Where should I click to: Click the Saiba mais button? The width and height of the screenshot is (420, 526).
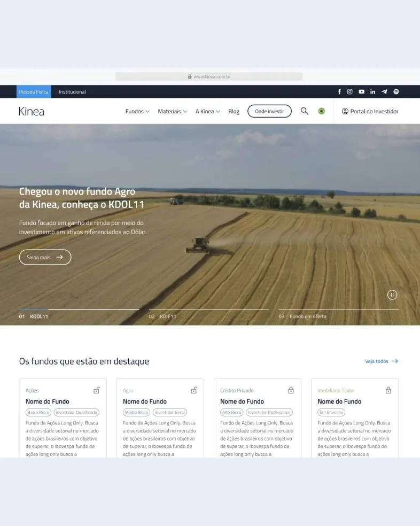45,257
